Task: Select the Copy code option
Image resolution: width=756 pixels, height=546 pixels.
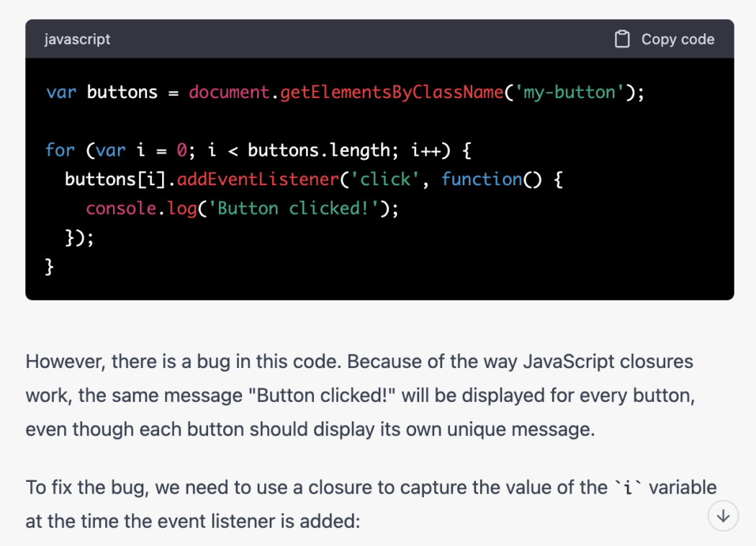Action: tap(677, 39)
